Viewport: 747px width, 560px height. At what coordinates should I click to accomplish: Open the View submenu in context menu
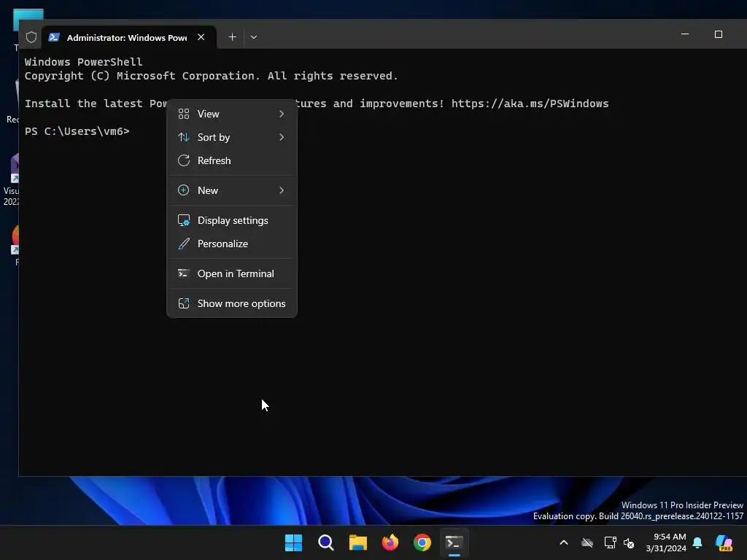click(x=232, y=114)
